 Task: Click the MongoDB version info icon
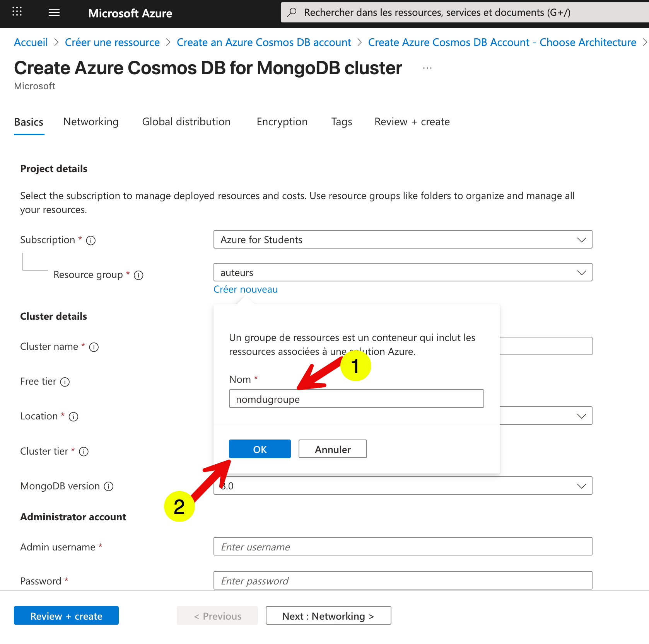(x=109, y=486)
